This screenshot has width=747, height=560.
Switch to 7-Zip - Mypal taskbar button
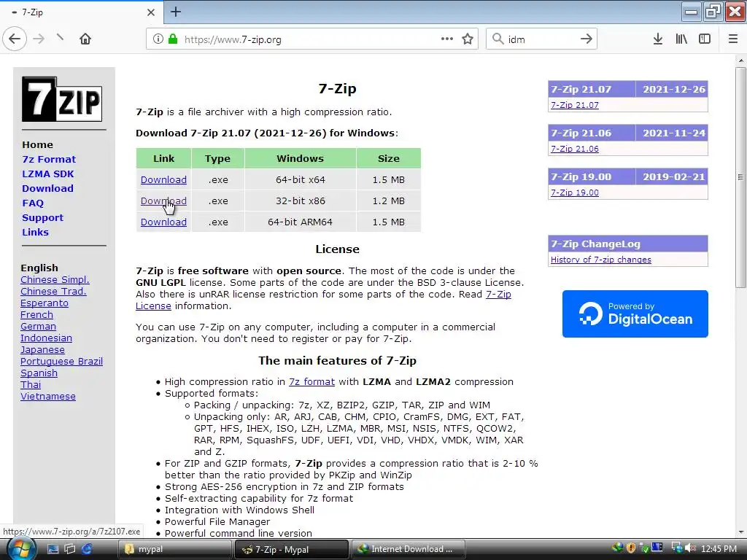[292, 549]
